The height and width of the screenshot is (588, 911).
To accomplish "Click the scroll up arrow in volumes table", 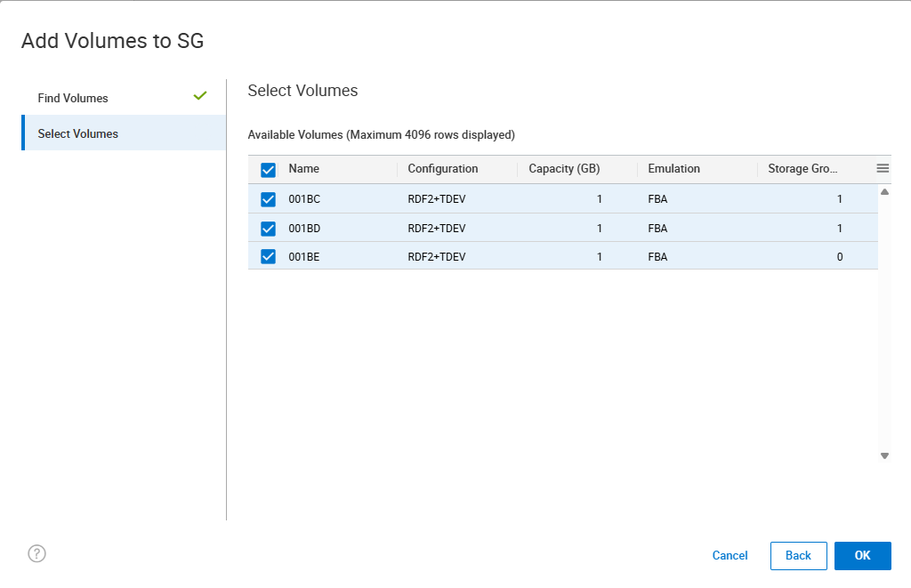I will click(884, 191).
